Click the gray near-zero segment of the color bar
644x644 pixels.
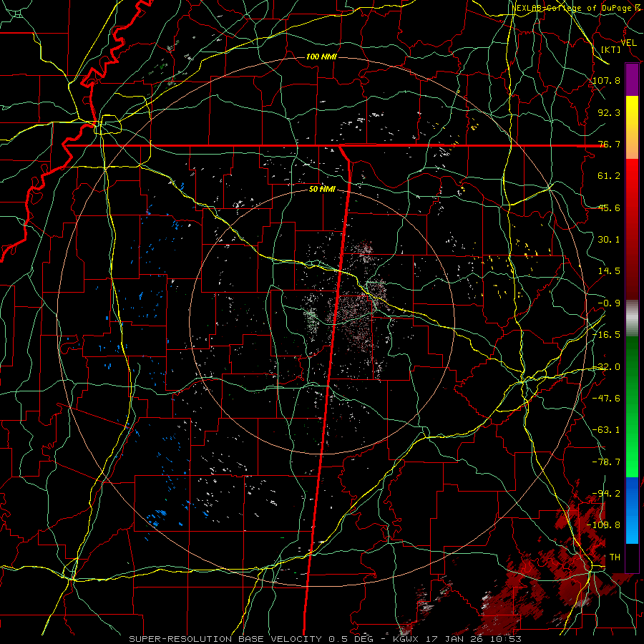632,318
